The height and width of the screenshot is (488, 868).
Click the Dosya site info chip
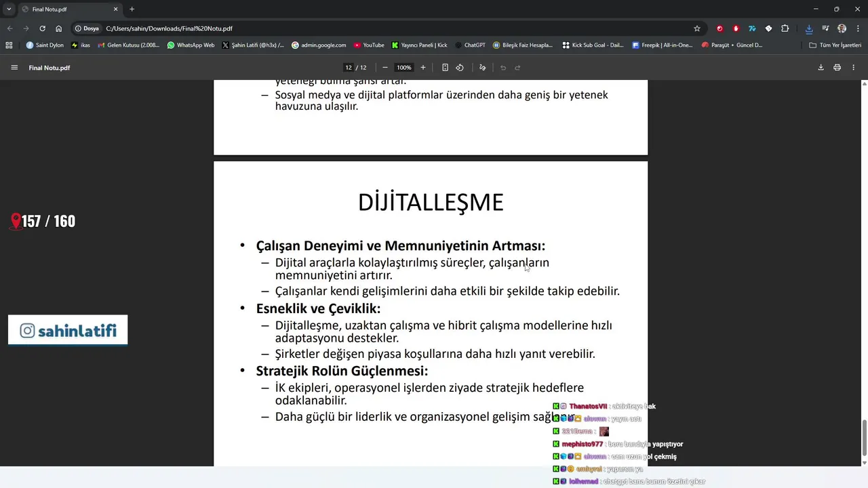(87, 28)
